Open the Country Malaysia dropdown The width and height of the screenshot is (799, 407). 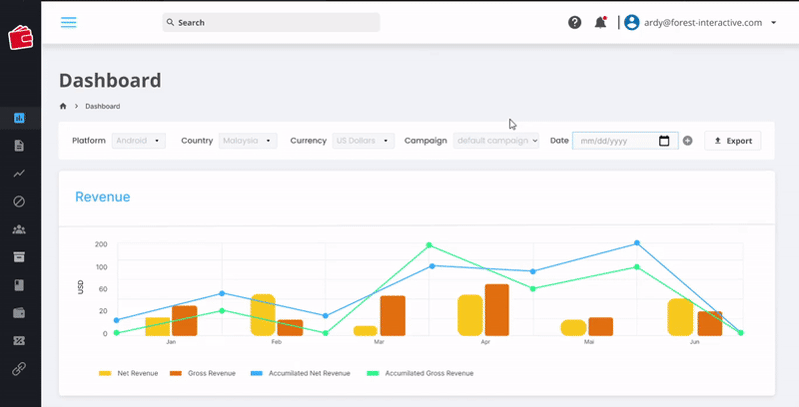click(x=248, y=141)
